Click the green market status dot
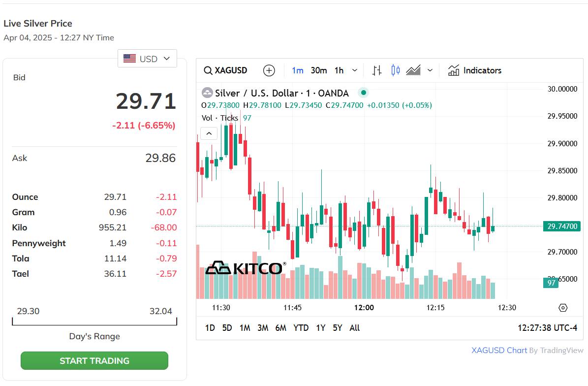Viewport: 588px width, 386px height. click(x=363, y=92)
